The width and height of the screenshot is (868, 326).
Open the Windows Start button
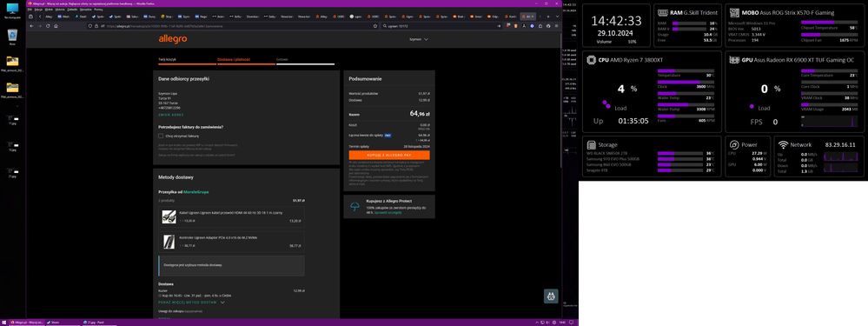[x=3, y=323]
